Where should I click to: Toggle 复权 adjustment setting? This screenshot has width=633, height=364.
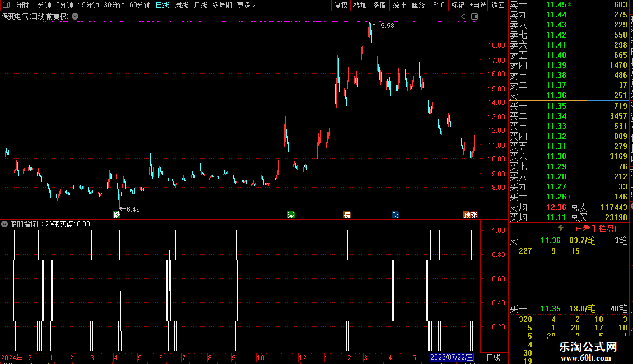(x=341, y=5)
